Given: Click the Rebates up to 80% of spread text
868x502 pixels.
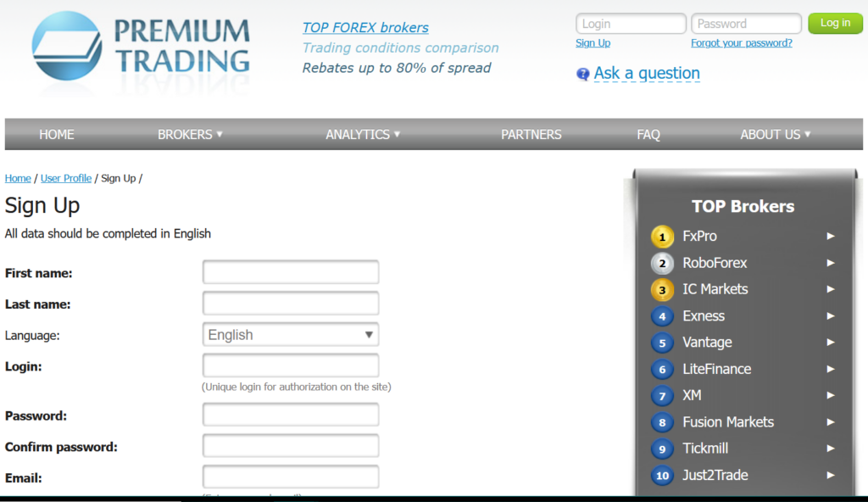Looking at the screenshot, I should 397,68.
